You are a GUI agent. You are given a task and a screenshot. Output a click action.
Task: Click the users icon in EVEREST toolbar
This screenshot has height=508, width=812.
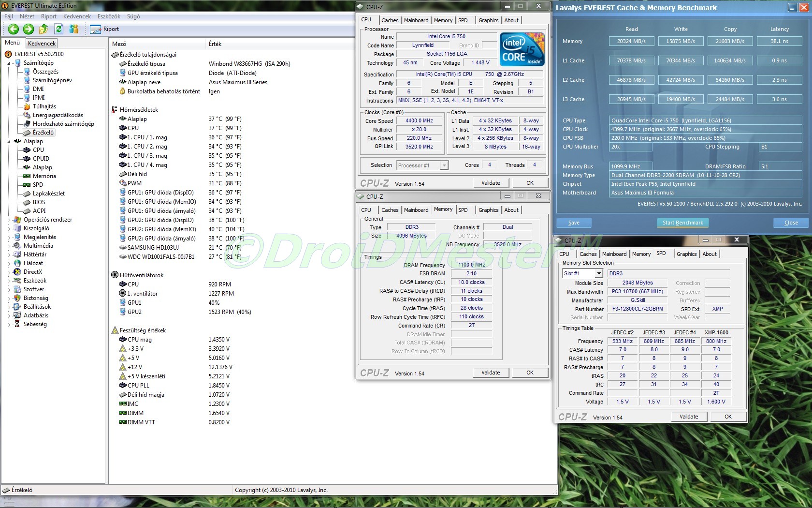click(73, 29)
